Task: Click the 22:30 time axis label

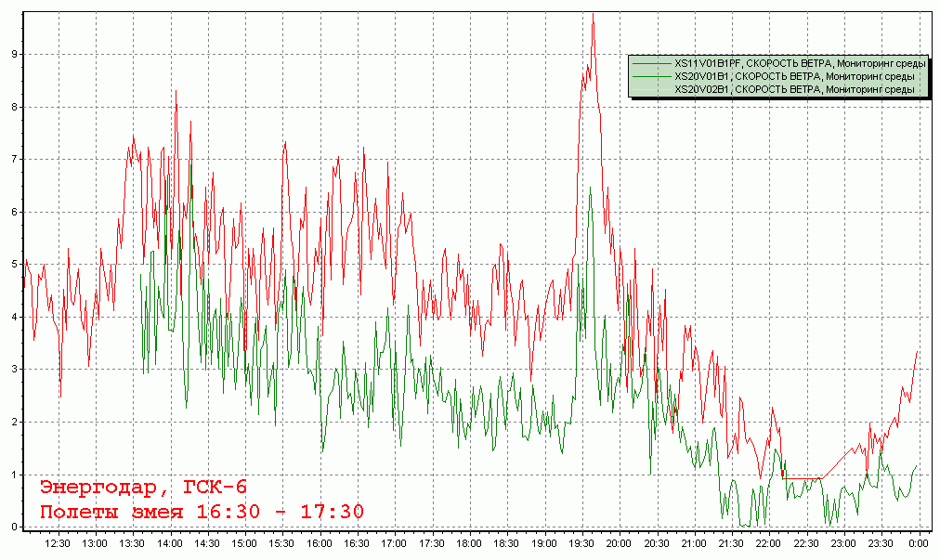Action: coord(806,543)
